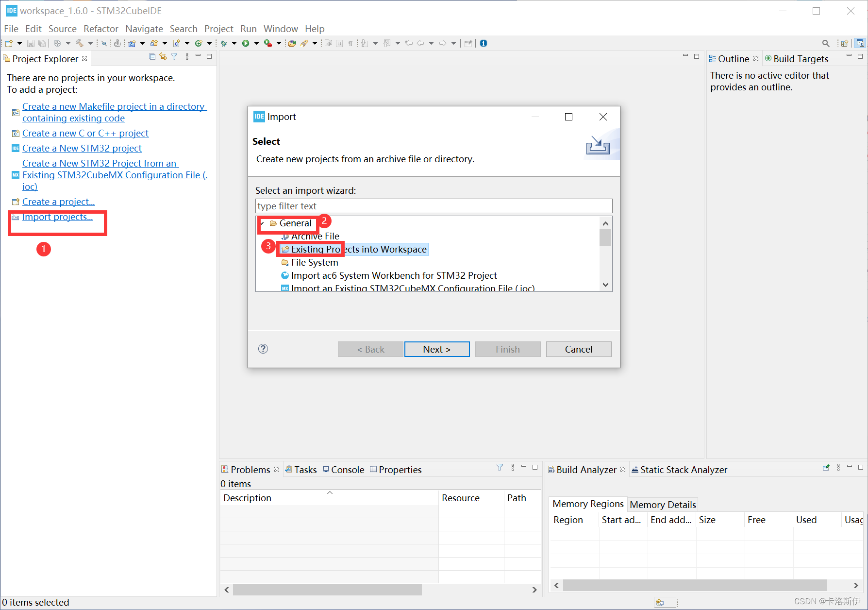Open the dropdown arrow beside Debug icon
Image resolution: width=868 pixels, height=610 pixels.
coord(234,43)
